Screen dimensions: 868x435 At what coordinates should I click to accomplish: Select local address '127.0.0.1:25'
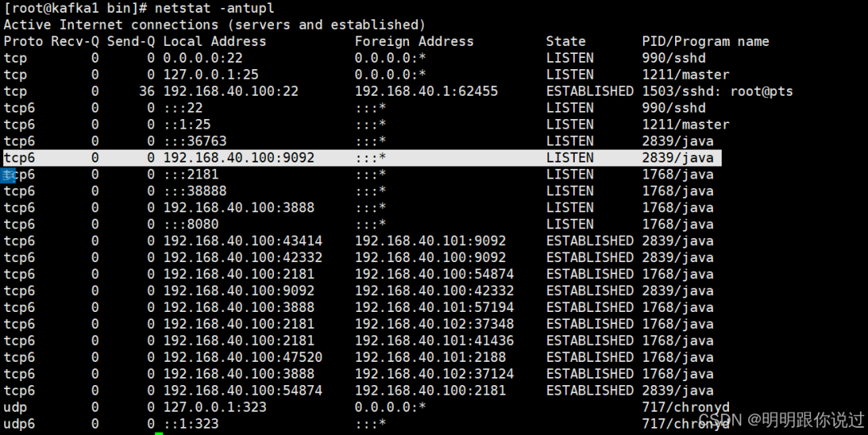pos(211,75)
